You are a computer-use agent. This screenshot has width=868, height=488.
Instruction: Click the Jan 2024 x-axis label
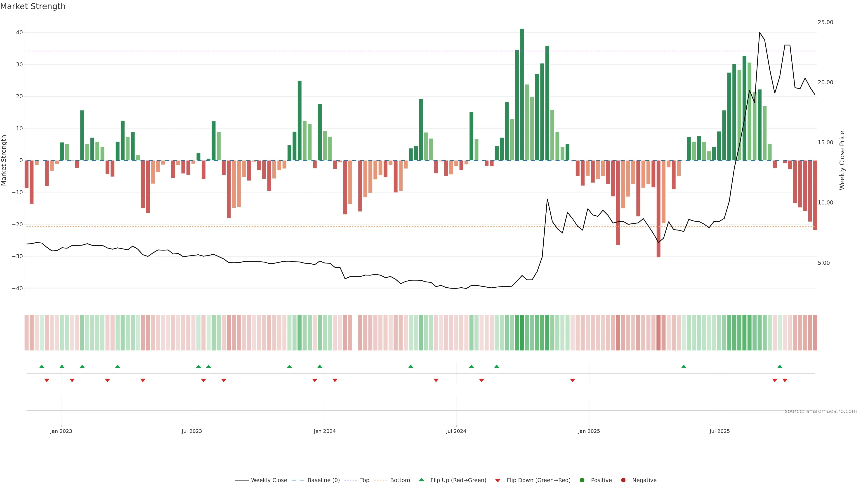point(325,431)
